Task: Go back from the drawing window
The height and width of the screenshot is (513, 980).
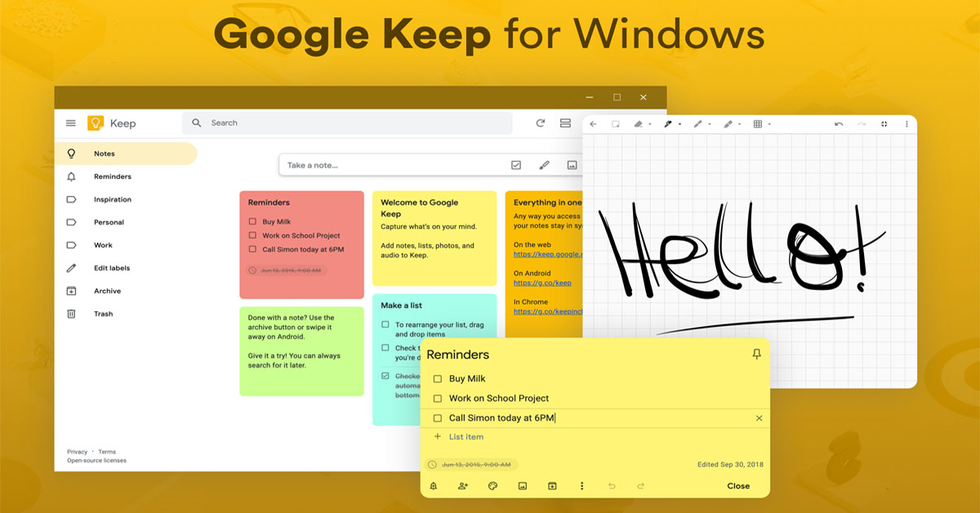Action: pyautogui.click(x=593, y=124)
